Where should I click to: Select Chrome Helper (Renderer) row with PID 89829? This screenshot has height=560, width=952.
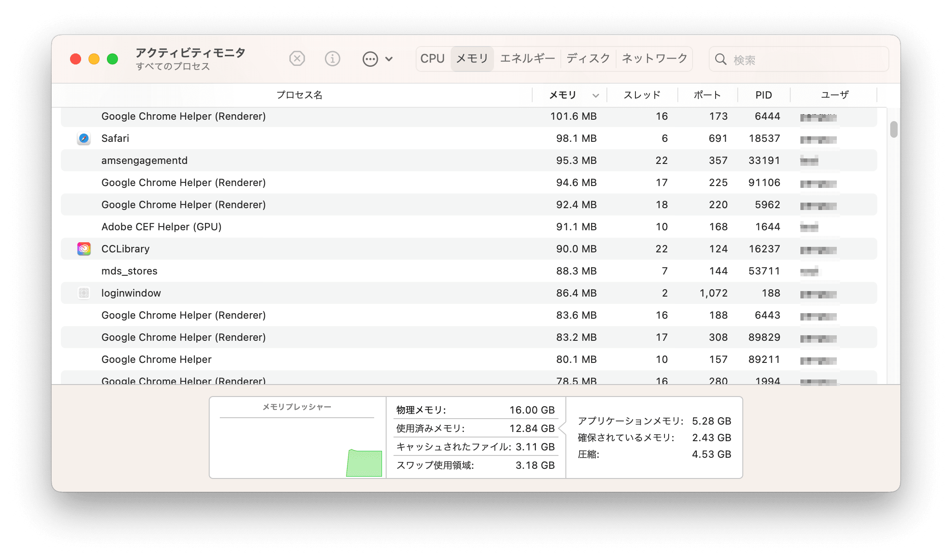pos(469,337)
